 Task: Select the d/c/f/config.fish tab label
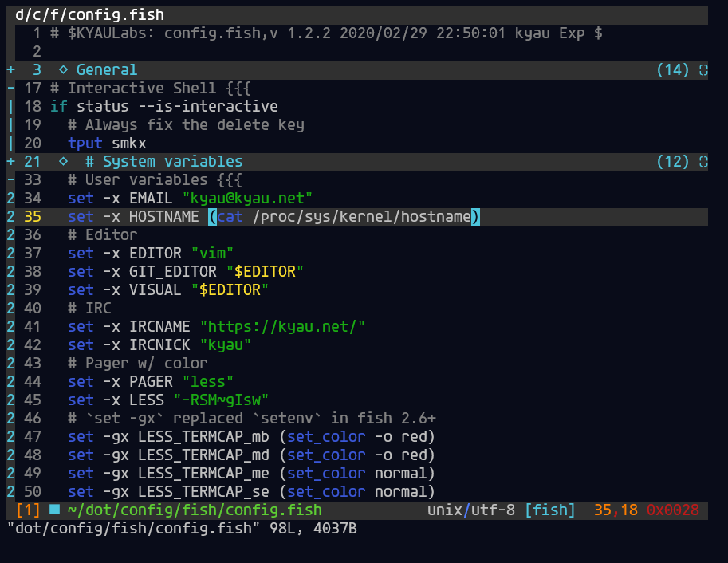[x=89, y=15]
